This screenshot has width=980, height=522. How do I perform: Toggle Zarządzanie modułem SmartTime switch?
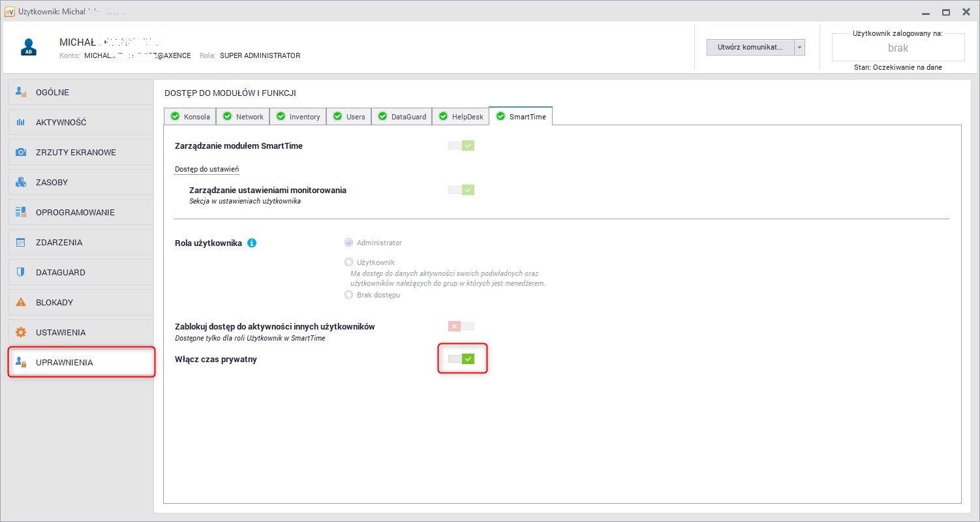pyautogui.click(x=461, y=146)
